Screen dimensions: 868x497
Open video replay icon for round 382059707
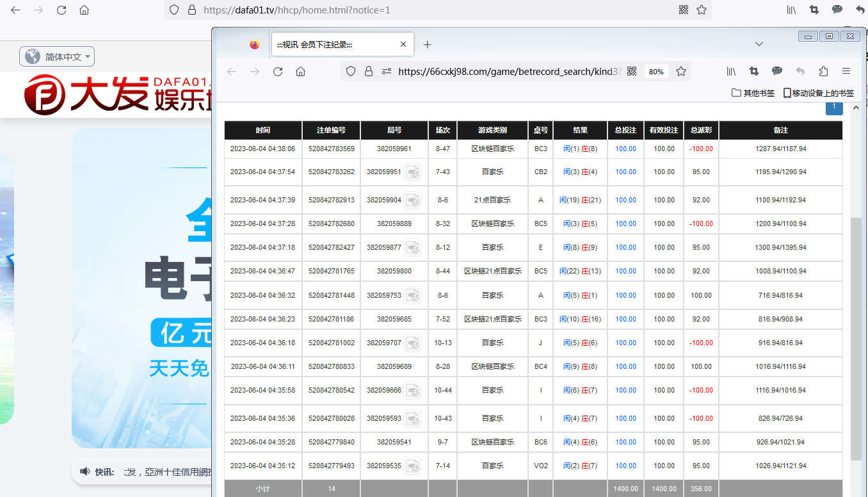[413, 343]
